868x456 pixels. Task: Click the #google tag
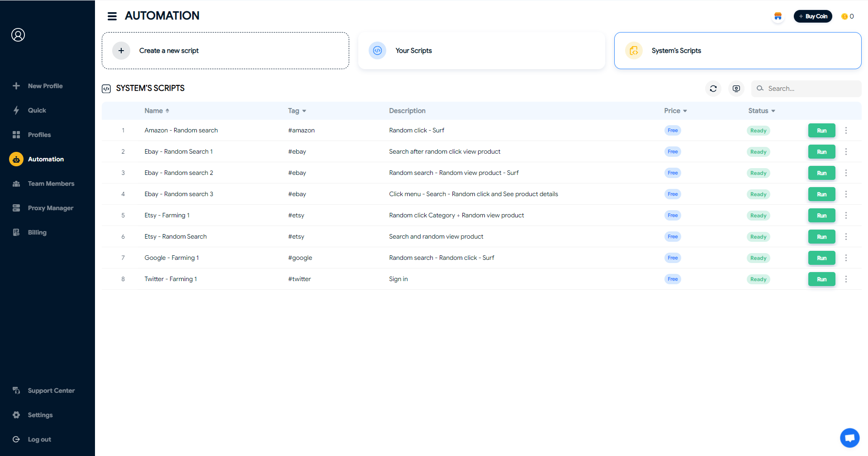pyautogui.click(x=300, y=258)
